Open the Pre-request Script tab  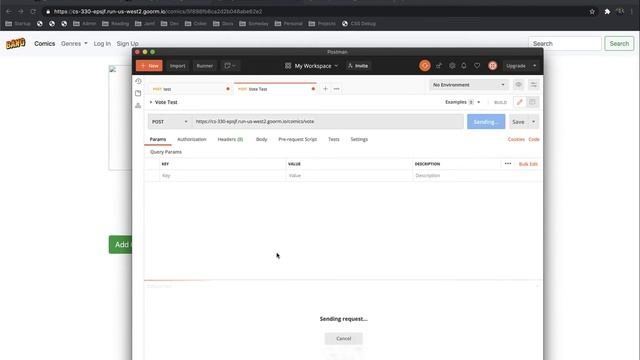[298, 139]
